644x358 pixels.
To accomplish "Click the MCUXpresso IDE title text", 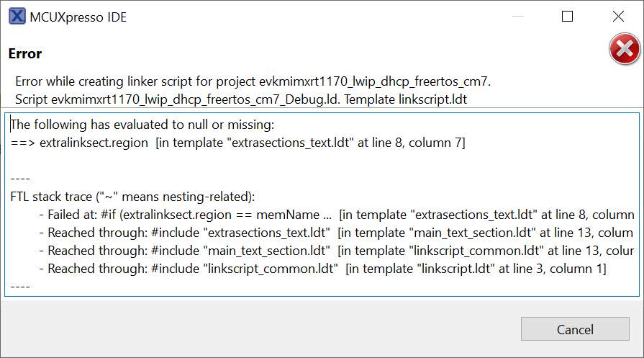I will (x=78, y=17).
